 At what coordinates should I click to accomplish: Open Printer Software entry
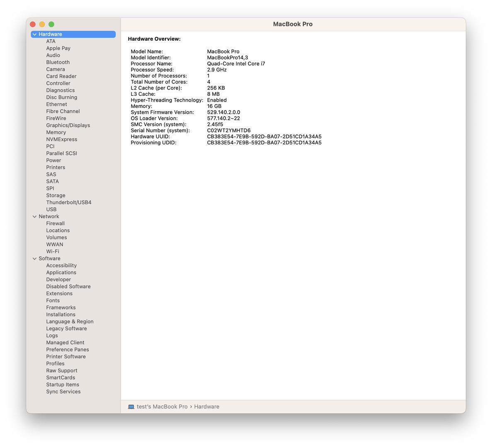65,357
